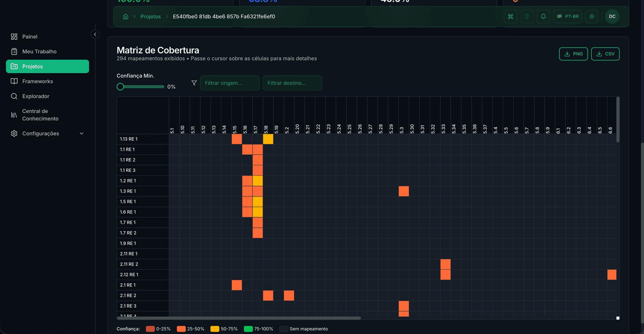Expand the Configurações submenu
The image size is (644, 334).
[82, 133]
